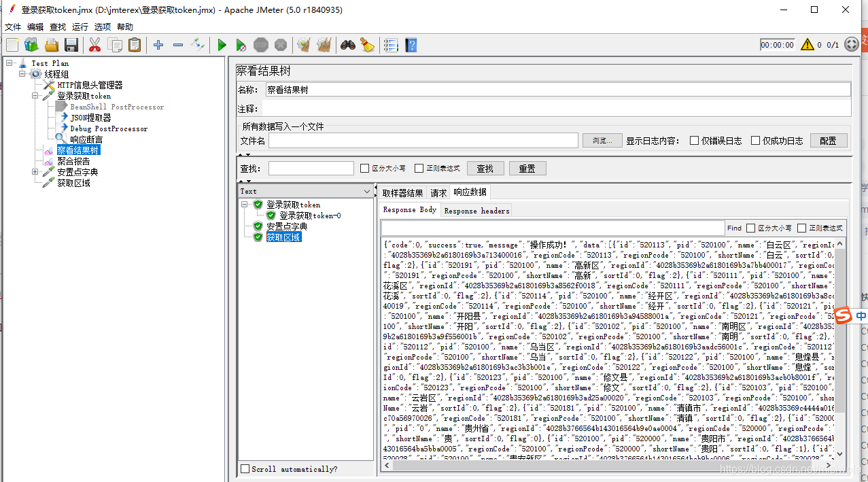Open 运行 menu
This screenshot has width=868, height=482.
(x=80, y=27)
